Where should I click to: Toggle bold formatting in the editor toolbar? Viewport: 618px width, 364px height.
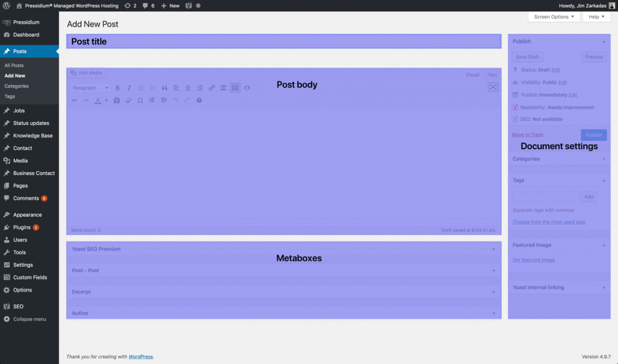point(118,88)
